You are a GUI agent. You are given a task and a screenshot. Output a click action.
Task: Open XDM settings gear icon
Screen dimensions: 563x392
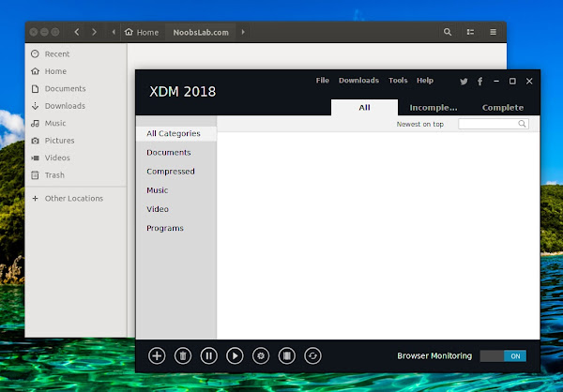pyautogui.click(x=261, y=355)
